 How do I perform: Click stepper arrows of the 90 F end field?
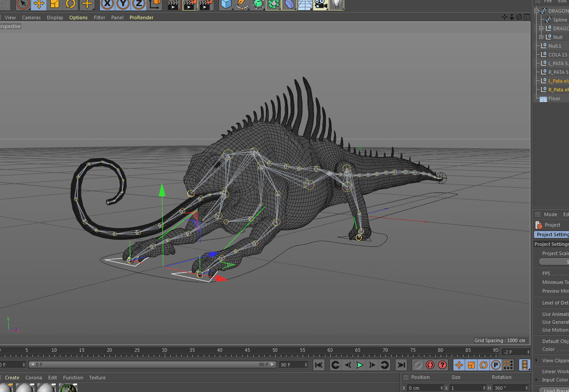[306, 364]
